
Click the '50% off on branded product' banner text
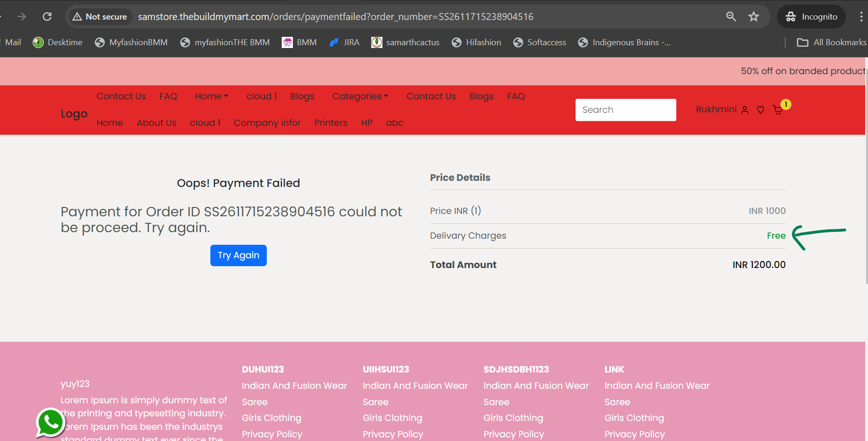(803, 71)
